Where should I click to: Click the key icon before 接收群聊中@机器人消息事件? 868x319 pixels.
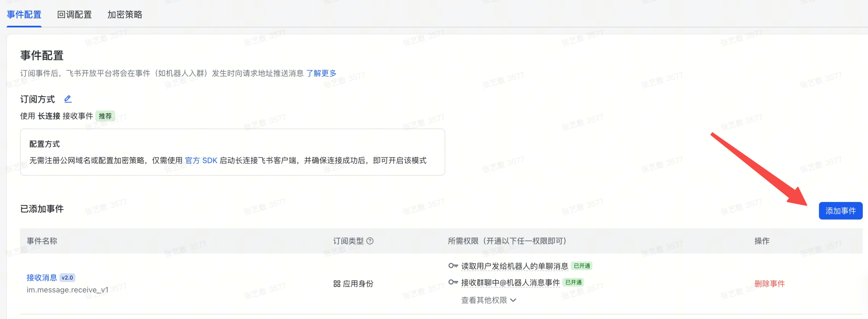point(453,282)
